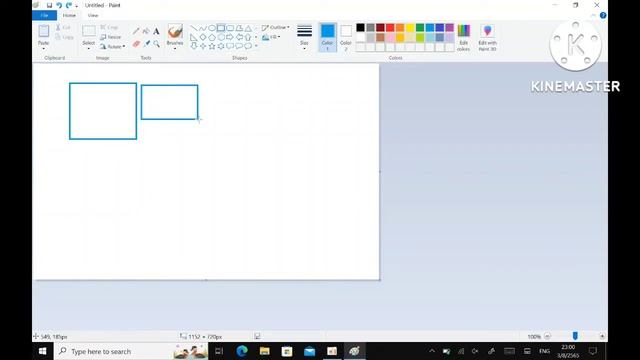Image resolution: width=640 pixels, height=360 pixels.
Task: Activate Color 2 background selector
Action: pos(346,37)
